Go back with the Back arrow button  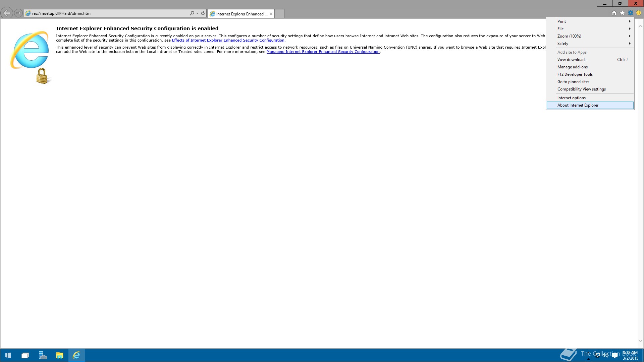coord(6,13)
